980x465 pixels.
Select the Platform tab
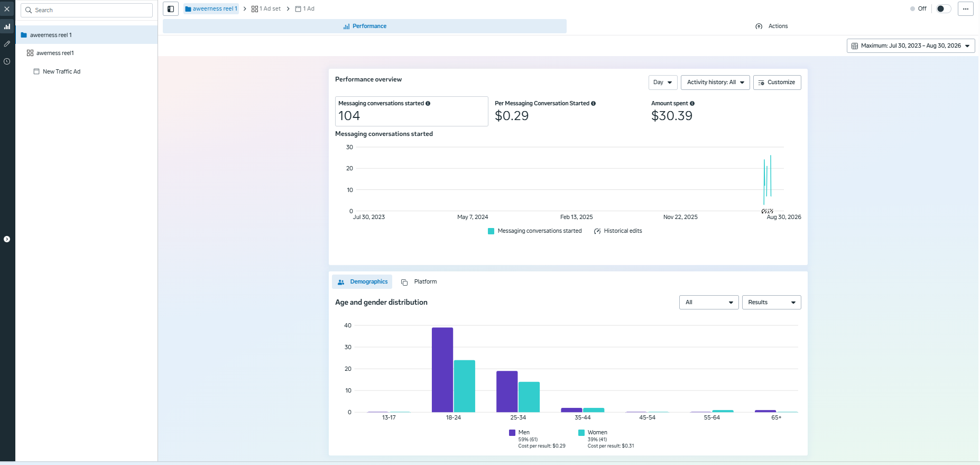point(419,282)
